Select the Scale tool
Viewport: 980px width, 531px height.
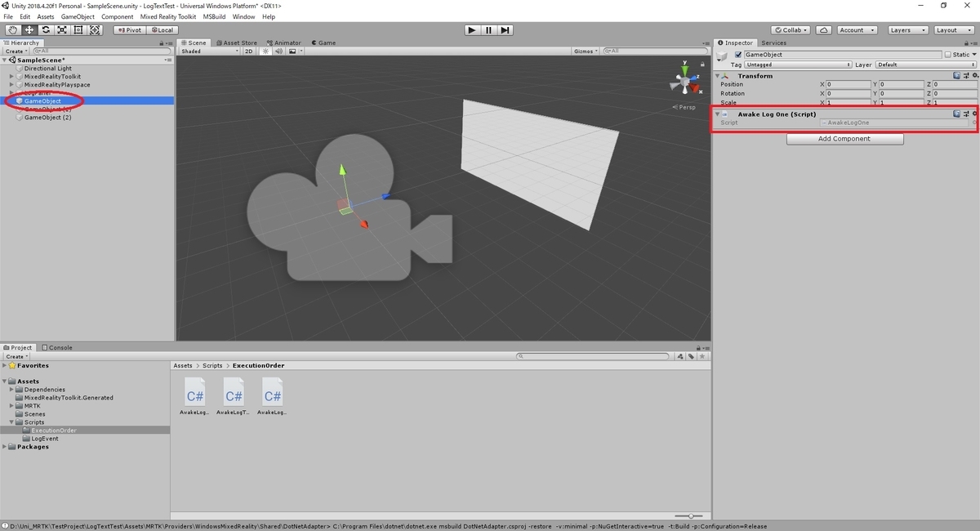(62, 29)
